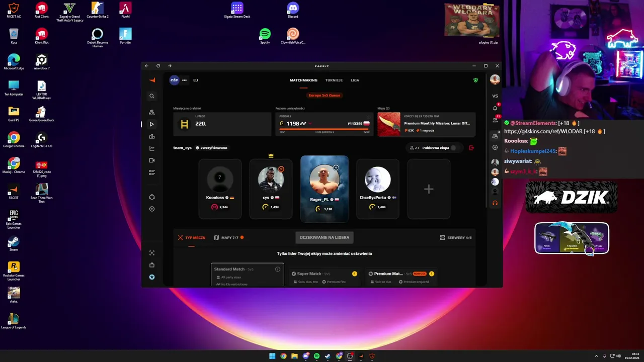644x362 pixels.
Task: Open friend requests icon with 11 badge
Action: pos(495,120)
